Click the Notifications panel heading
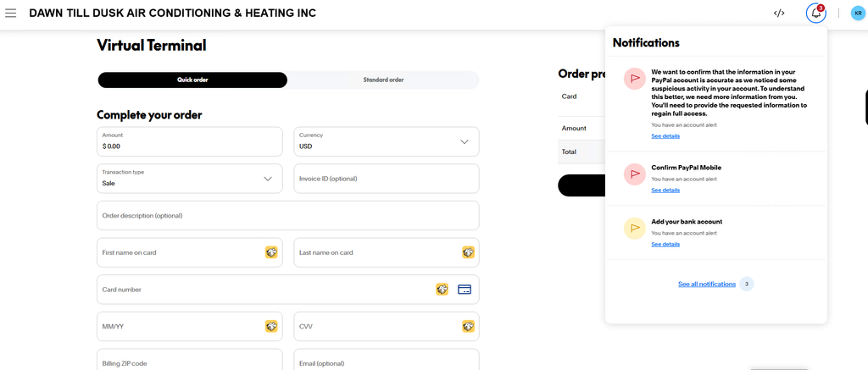 tap(646, 42)
